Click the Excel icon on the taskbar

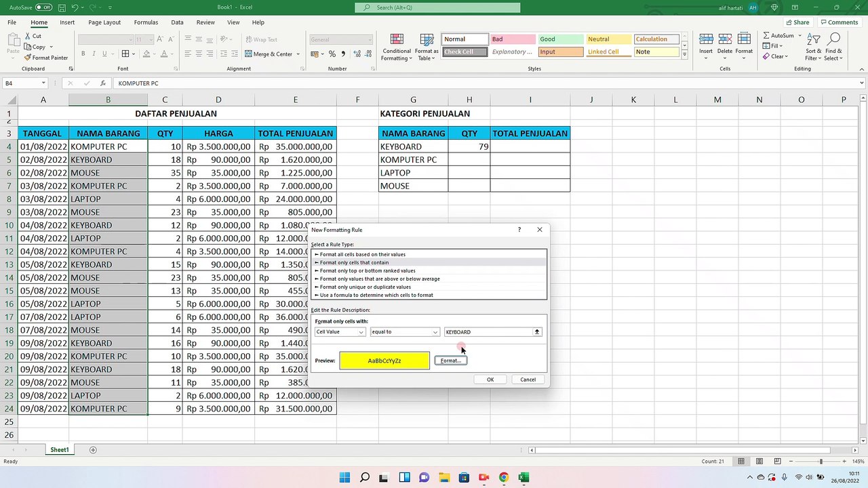[x=524, y=477]
